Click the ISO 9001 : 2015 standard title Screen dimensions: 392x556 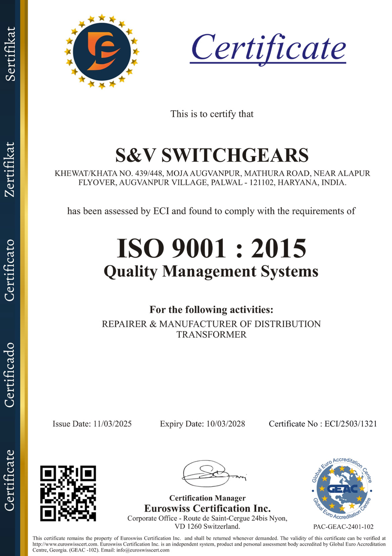tap(212, 248)
